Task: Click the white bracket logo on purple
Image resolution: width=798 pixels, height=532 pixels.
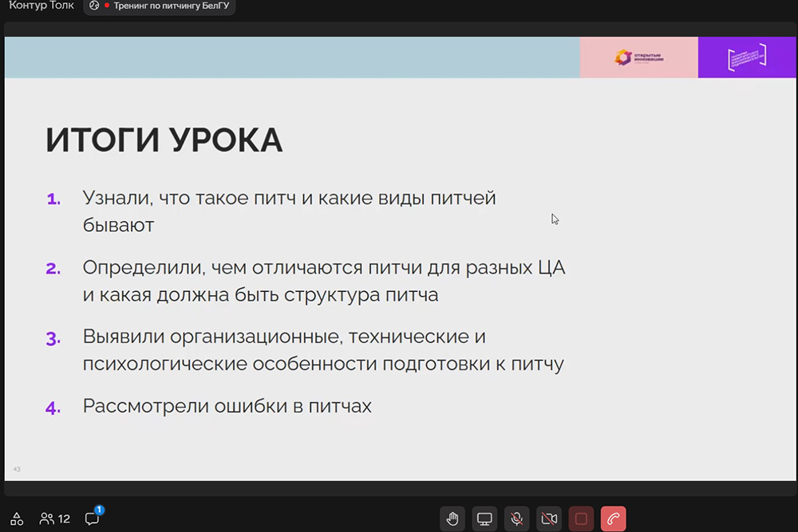Action: (747, 57)
